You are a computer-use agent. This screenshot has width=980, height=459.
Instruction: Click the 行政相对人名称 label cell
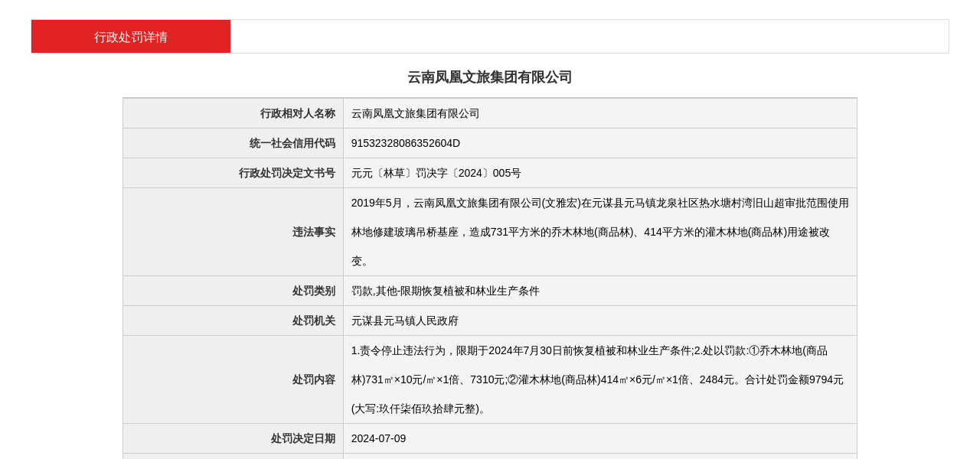234,113
